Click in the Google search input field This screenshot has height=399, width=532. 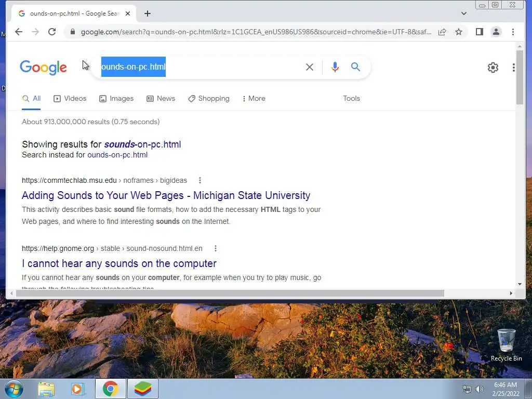tap(200, 67)
